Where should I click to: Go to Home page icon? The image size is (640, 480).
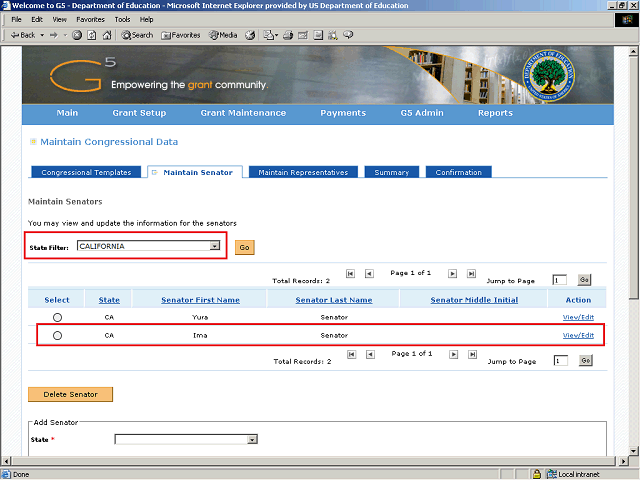click(107, 35)
